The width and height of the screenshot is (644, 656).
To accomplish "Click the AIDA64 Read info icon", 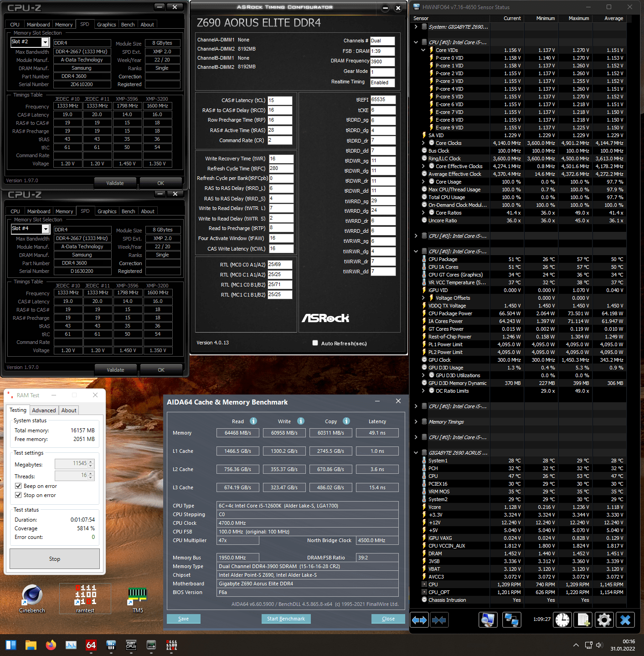I will click(x=253, y=421).
